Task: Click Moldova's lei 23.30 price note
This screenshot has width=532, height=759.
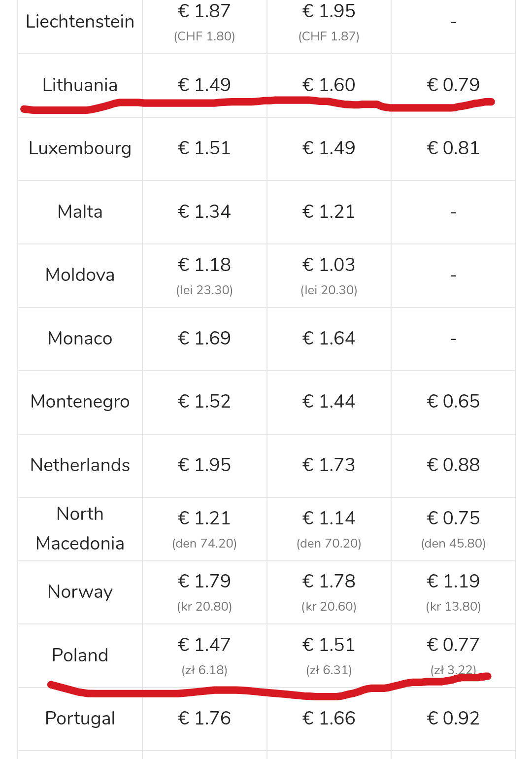Action: tap(204, 290)
